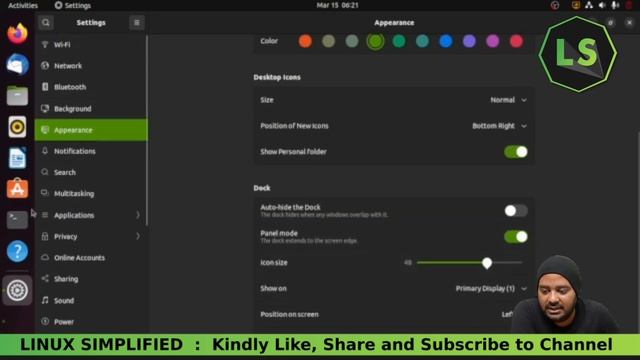This screenshot has width=640, height=360.
Task: Click the Background monitor sidebar icon
Action: coord(45,108)
